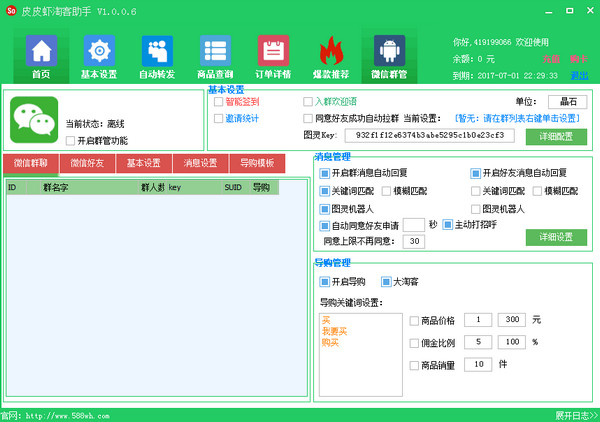
Task: Open the 首页 home icon
Action: tap(41, 56)
